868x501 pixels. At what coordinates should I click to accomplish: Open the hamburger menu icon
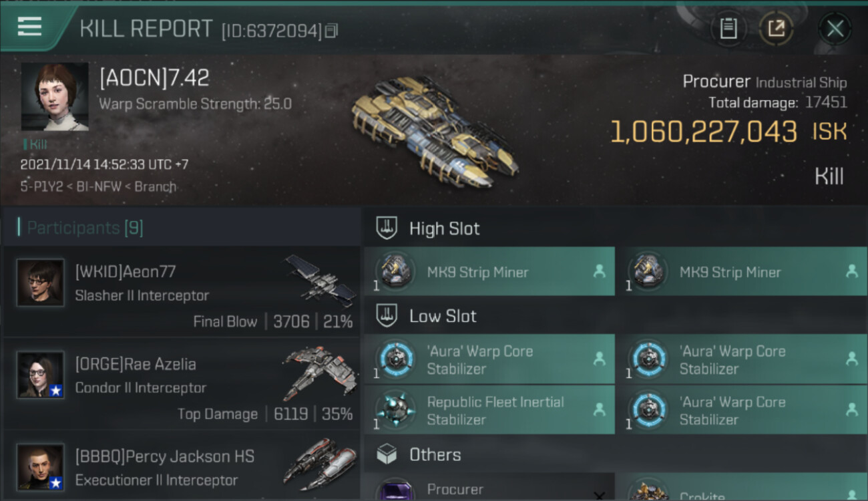30,27
